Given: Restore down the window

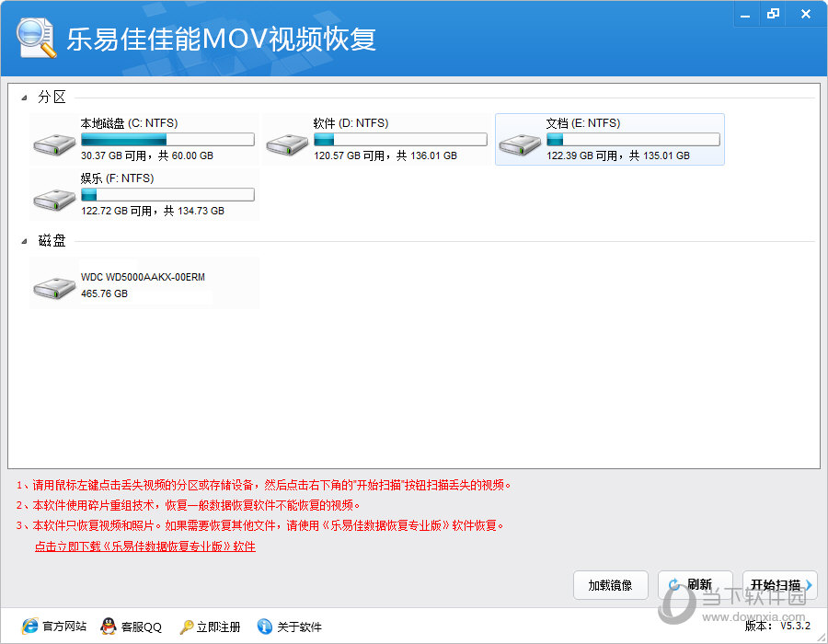Looking at the screenshot, I should [x=773, y=14].
